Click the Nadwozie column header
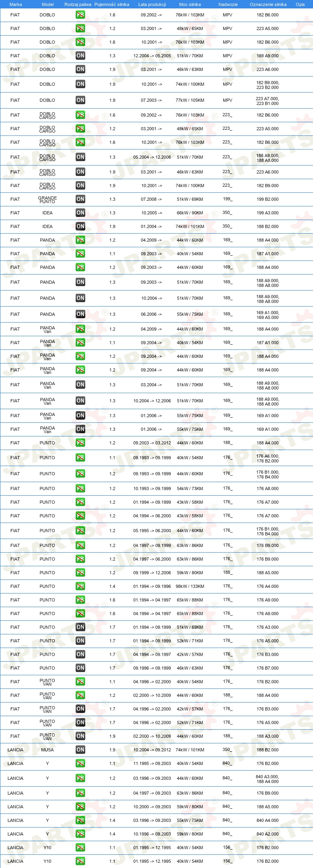Screen dimensions: 313x868 [x=228, y=4]
